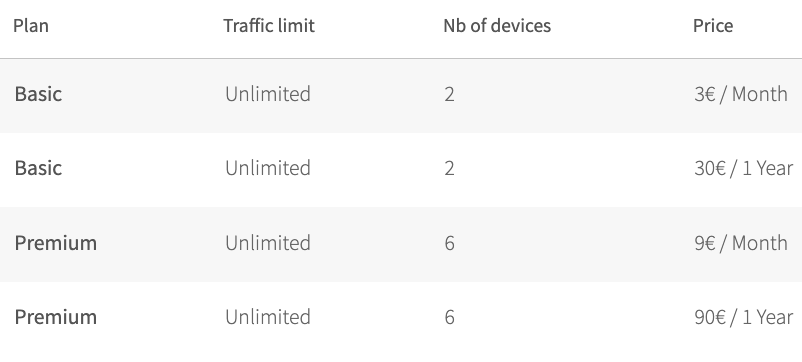Click the 30€ / 1 Year price cell
802x362 pixels.
(x=744, y=168)
